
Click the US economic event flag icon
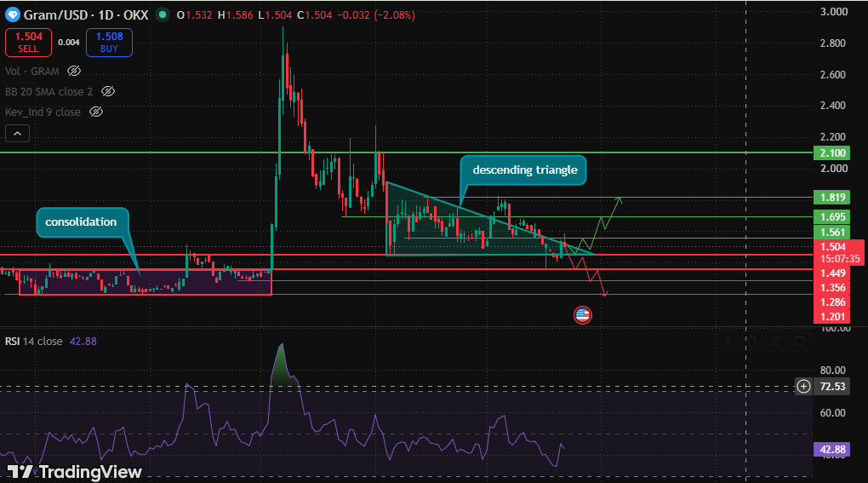tap(582, 315)
